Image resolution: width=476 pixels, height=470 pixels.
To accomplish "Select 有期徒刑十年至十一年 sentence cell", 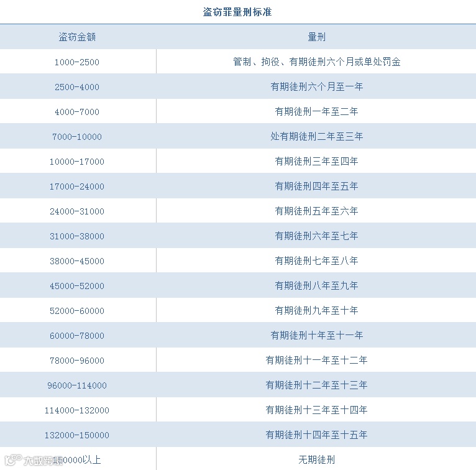I will (317, 336).
